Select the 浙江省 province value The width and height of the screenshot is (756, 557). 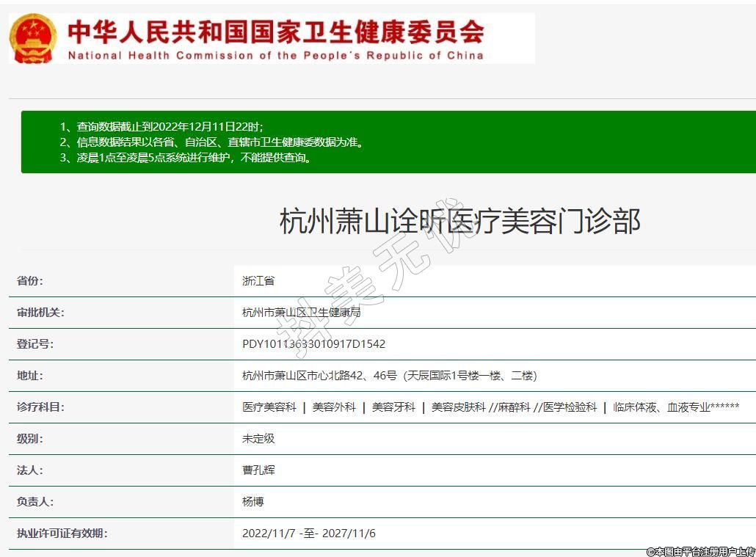258,281
